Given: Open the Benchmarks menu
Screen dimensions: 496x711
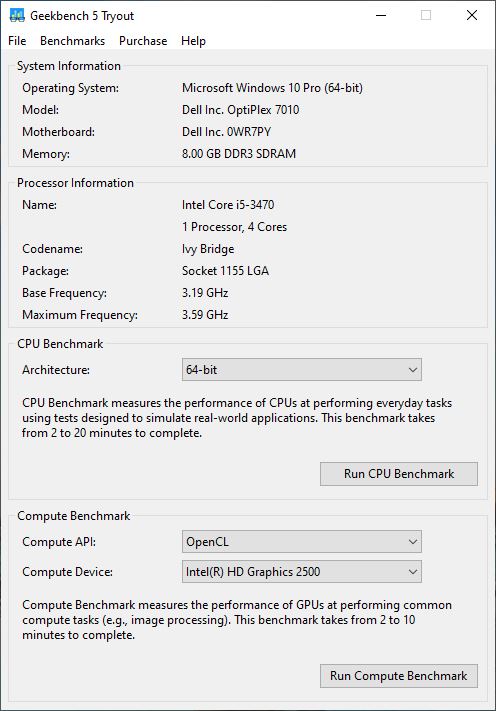Looking at the screenshot, I should click(x=73, y=41).
